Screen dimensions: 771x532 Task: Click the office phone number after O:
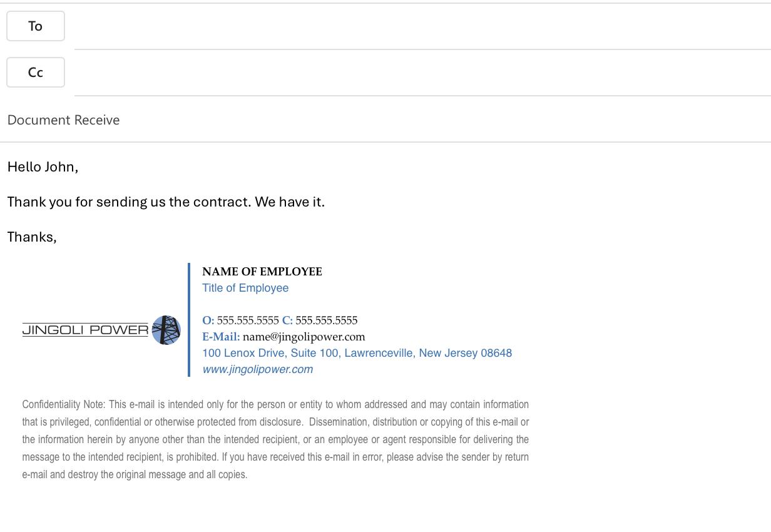(248, 320)
